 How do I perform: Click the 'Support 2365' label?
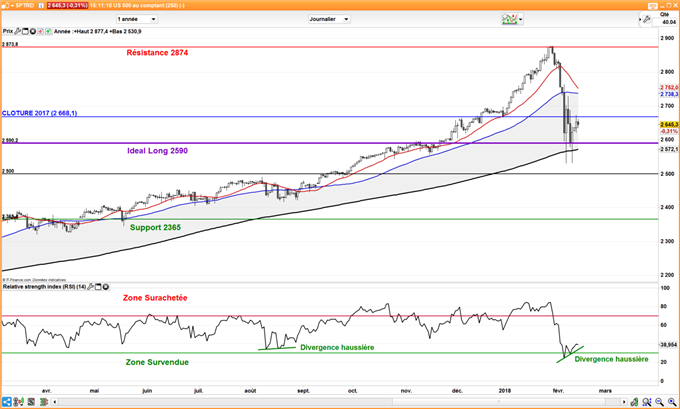coord(155,227)
